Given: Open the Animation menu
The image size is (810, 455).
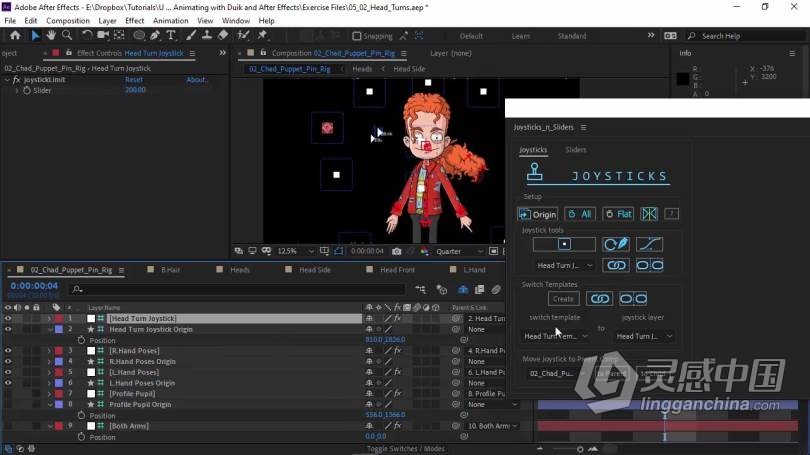Looking at the screenshot, I should click(x=170, y=21).
